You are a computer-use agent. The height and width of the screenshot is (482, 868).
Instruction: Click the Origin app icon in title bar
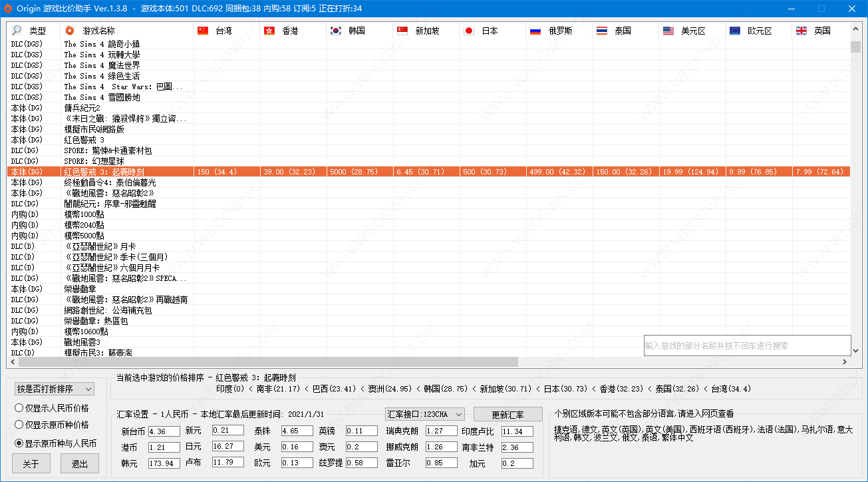coord(9,9)
